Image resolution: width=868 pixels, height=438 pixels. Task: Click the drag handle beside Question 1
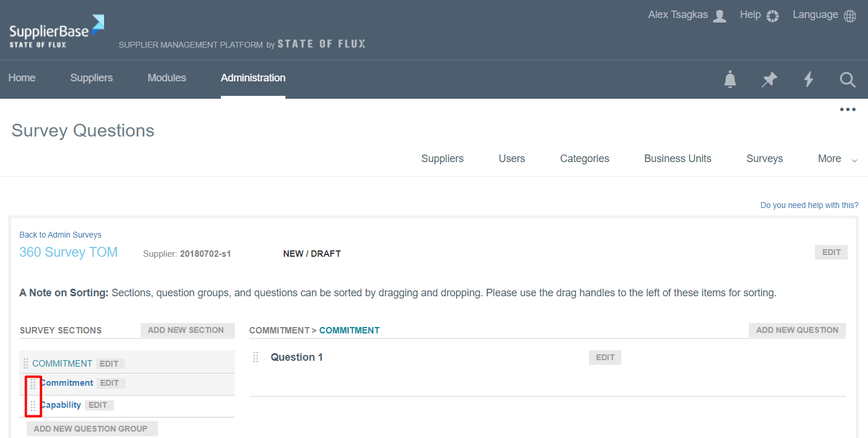tap(255, 357)
